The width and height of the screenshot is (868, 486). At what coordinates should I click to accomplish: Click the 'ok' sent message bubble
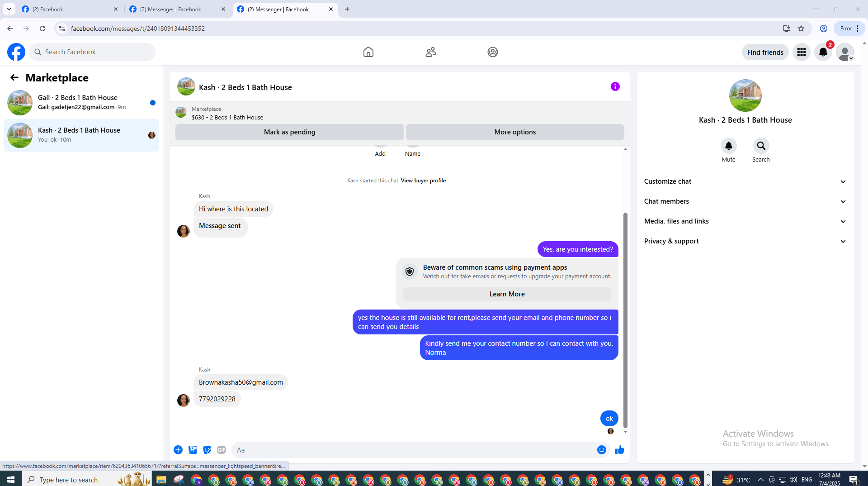click(609, 419)
